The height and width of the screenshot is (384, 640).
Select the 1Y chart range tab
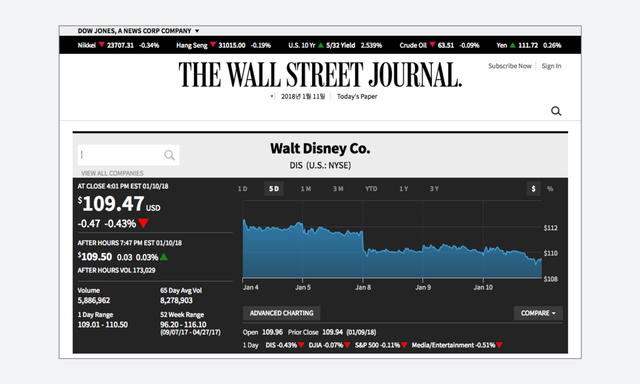tap(404, 189)
